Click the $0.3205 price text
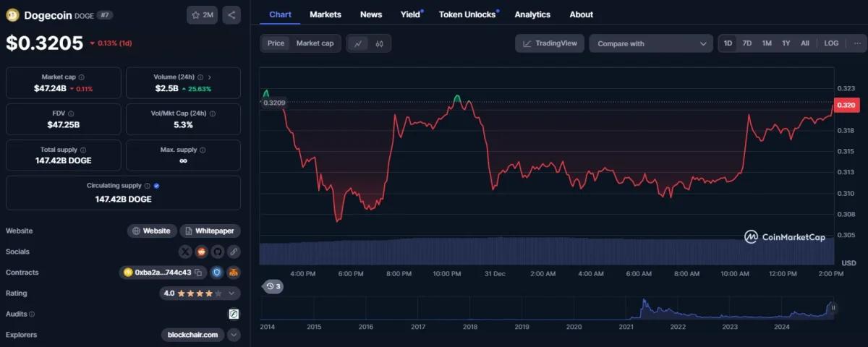 click(x=45, y=43)
